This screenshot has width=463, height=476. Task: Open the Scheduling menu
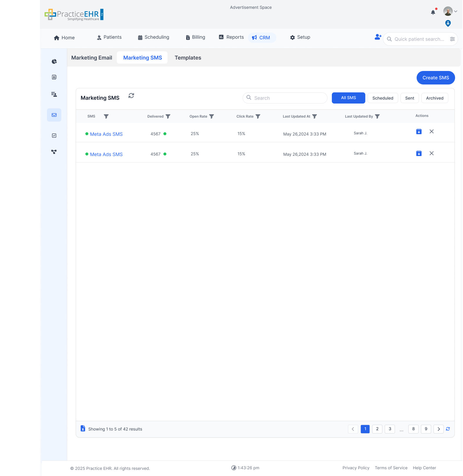(x=153, y=37)
